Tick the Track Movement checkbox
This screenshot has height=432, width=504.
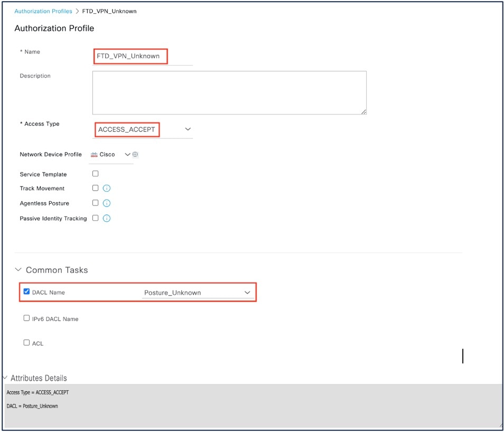tap(96, 187)
